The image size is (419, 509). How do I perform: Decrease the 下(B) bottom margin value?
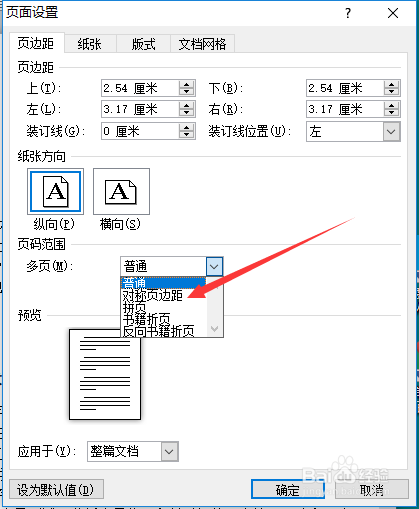392,92
